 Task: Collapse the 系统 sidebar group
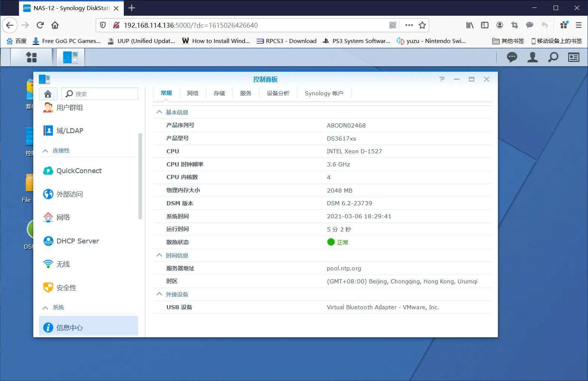(45, 307)
